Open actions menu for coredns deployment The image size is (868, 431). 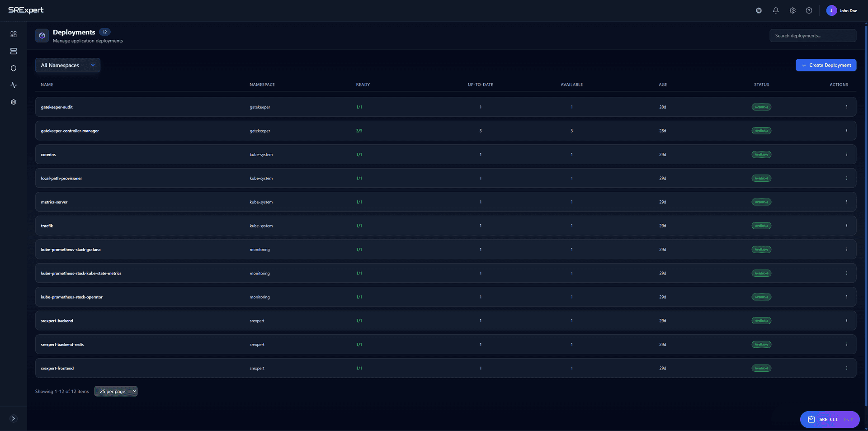(x=846, y=154)
